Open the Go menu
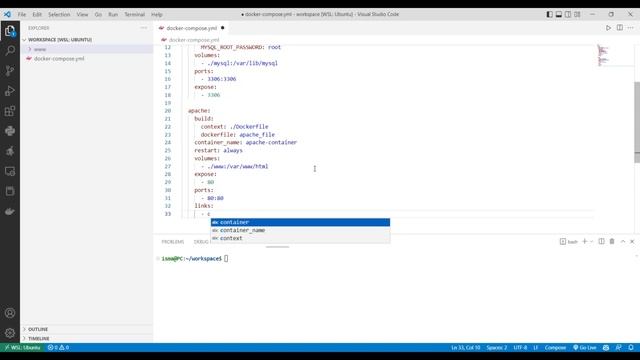 [x=98, y=14]
